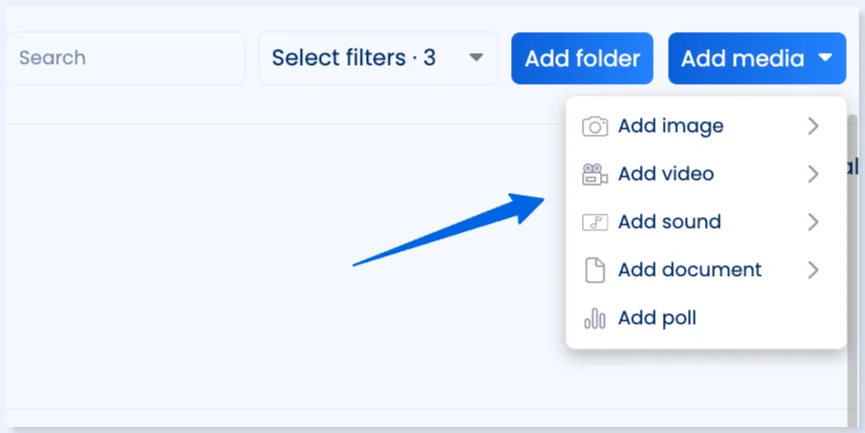Focus the Search input field
This screenshot has height=433, width=865.
(126, 58)
